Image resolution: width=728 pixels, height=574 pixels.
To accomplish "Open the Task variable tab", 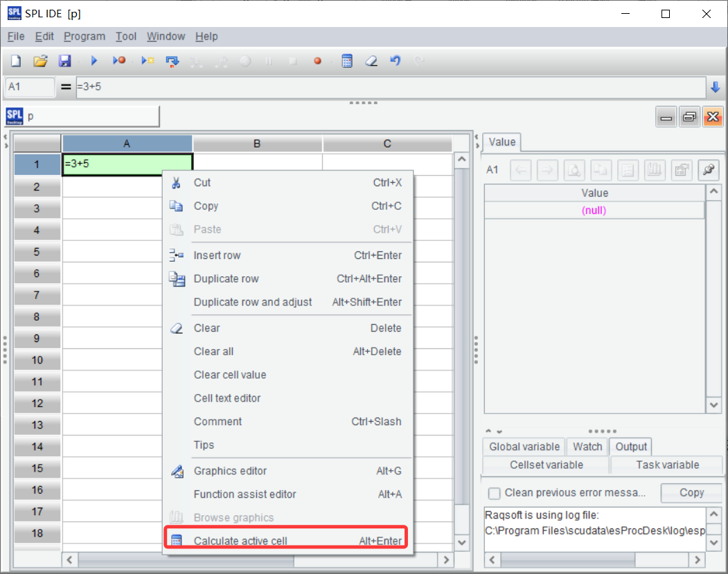I will 667,465.
